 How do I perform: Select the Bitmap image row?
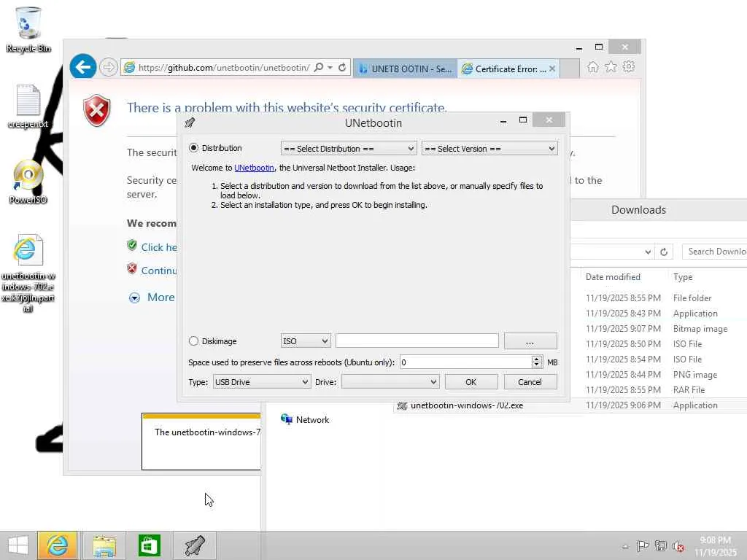click(659, 329)
